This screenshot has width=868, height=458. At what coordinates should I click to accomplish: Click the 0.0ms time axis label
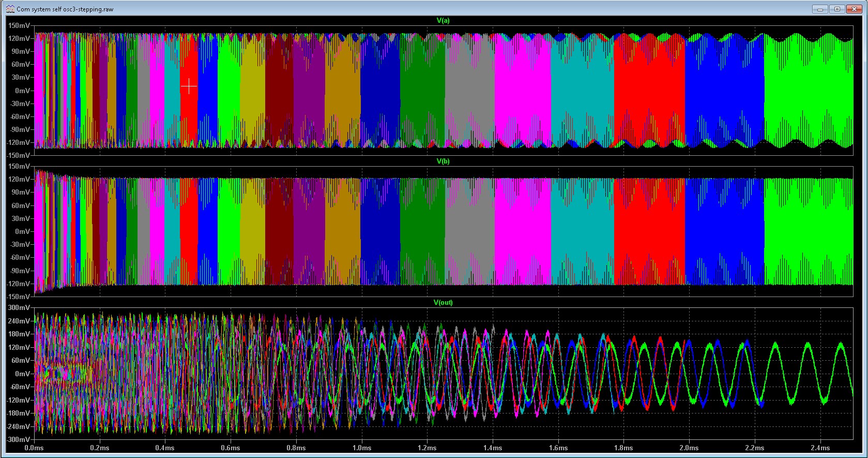pyautogui.click(x=34, y=448)
